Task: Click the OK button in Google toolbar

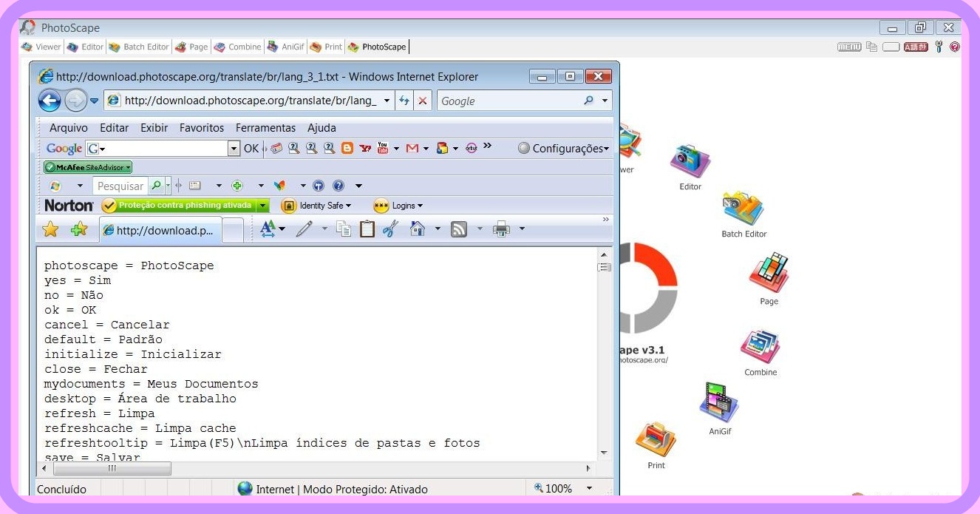Action: click(251, 148)
